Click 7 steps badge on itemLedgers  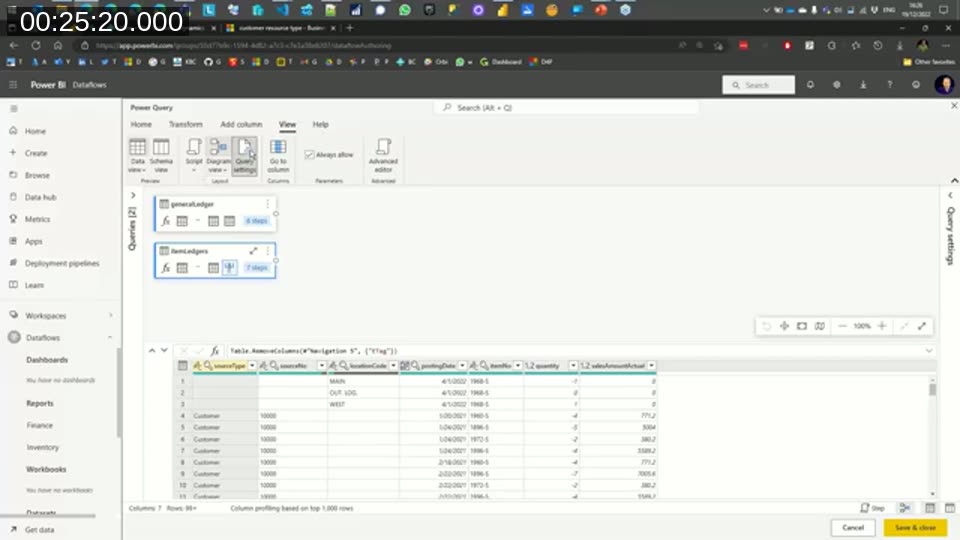[257, 268]
